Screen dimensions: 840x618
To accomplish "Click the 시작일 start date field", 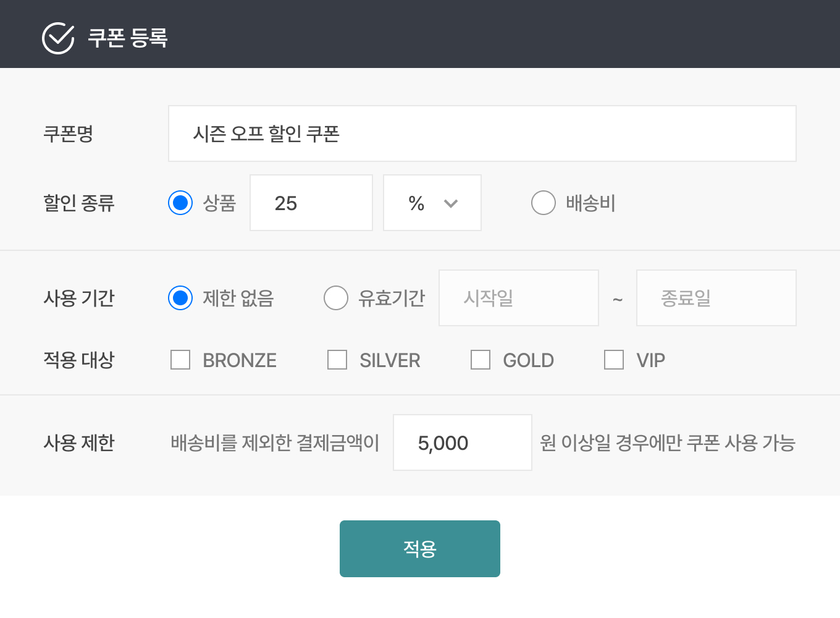I will coord(518,298).
